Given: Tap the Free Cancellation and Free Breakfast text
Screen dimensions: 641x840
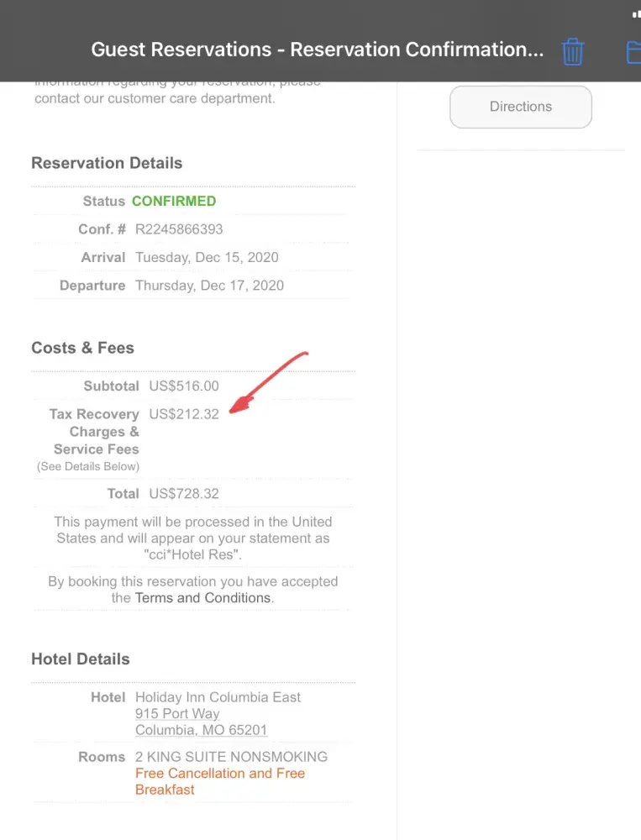Looking at the screenshot, I should click(219, 781).
